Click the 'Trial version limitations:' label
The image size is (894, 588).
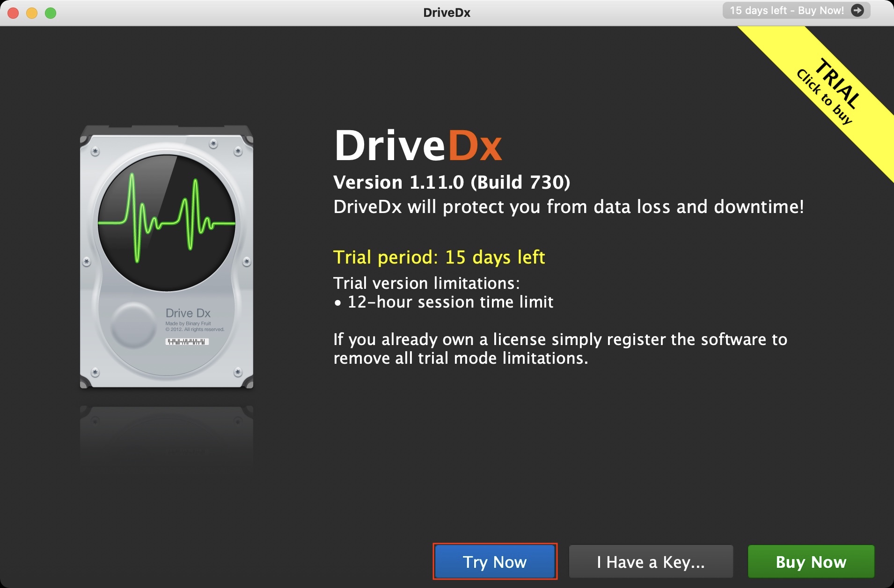click(x=426, y=283)
